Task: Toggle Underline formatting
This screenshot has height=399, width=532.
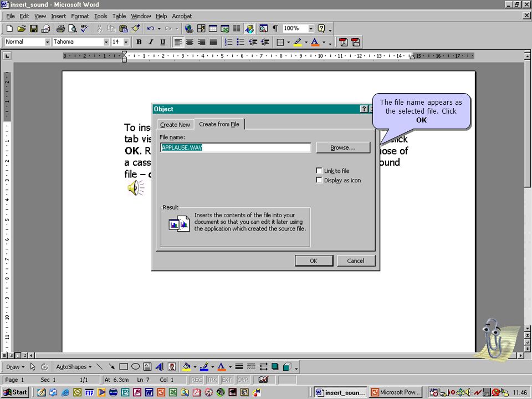Action: pyautogui.click(x=162, y=42)
